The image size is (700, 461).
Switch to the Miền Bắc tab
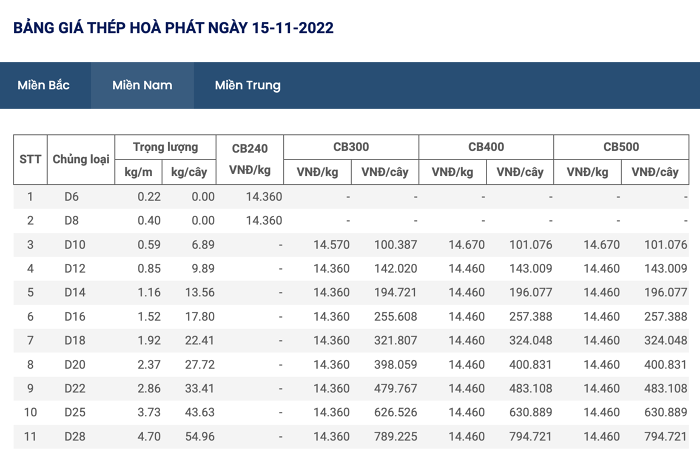43,85
